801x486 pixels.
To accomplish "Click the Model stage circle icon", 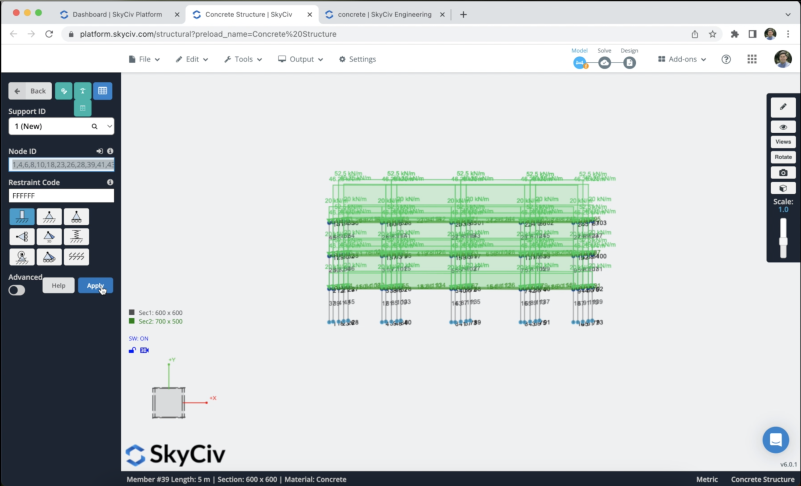I will tap(580, 63).
